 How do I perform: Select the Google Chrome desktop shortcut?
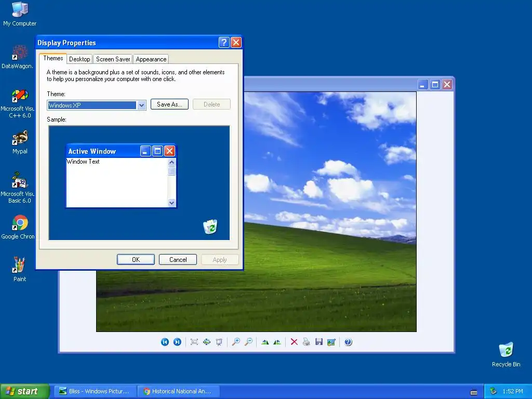coord(18,228)
